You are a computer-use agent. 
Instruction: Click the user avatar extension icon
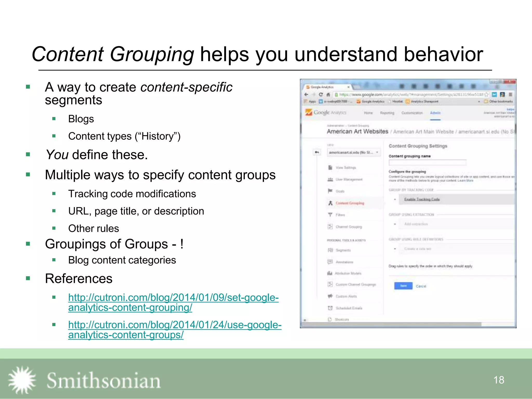(502, 95)
